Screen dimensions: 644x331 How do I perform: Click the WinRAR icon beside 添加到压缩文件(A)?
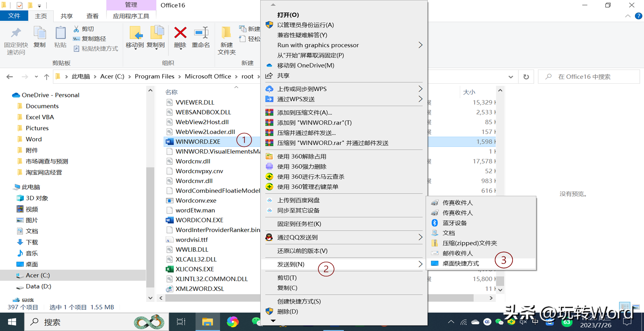click(x=269, y=112)
